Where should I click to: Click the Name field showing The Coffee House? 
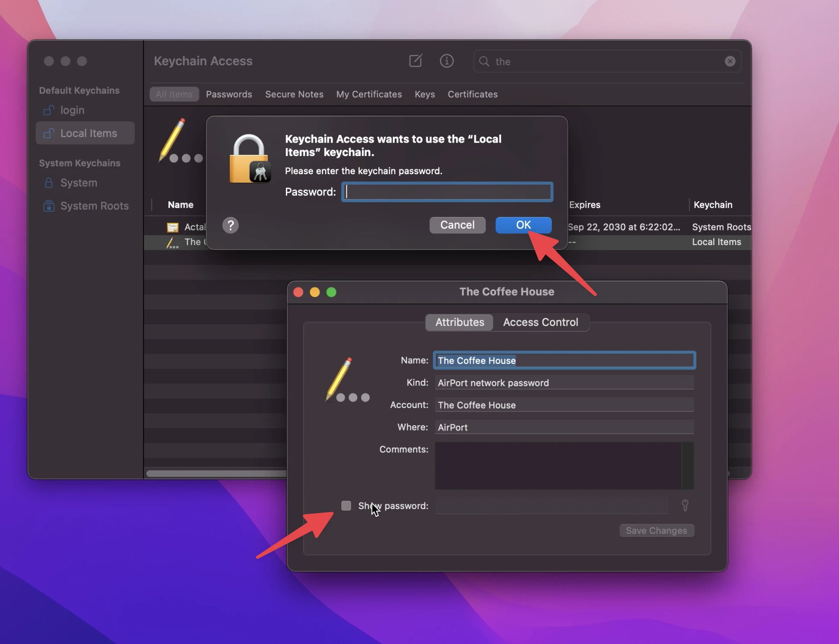tap(564, 360)
